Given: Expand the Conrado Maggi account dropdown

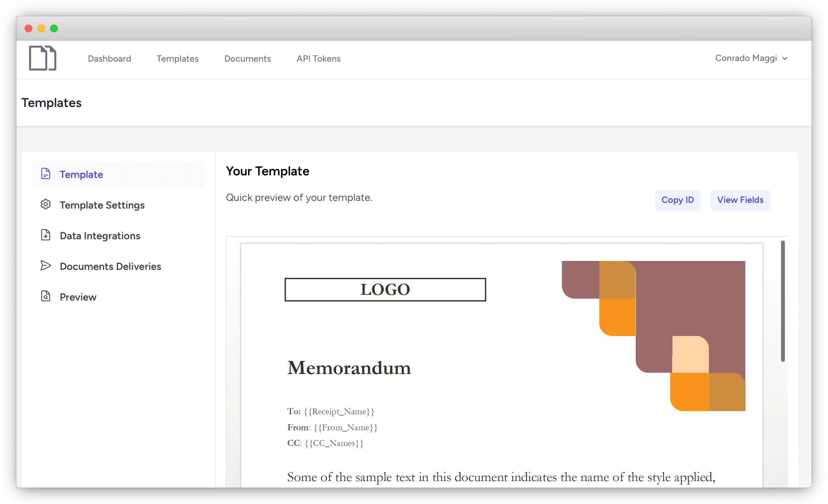Looking at the screenshot, I should [x=785, y=58].
